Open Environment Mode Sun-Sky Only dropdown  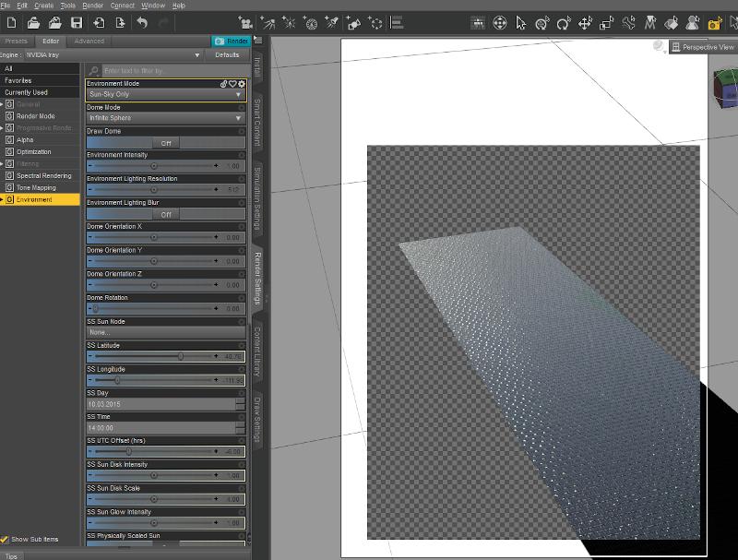[x=166, y=95]
